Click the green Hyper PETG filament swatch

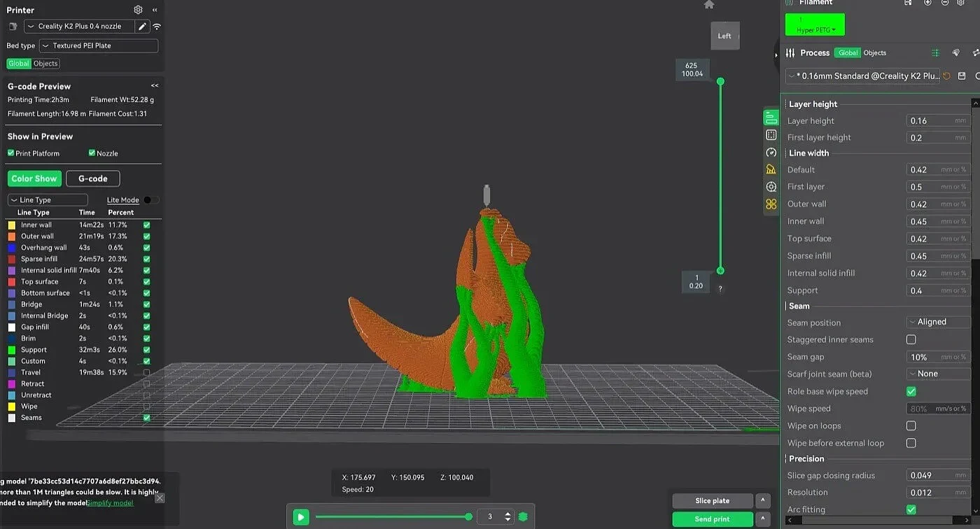coord(815,24)
